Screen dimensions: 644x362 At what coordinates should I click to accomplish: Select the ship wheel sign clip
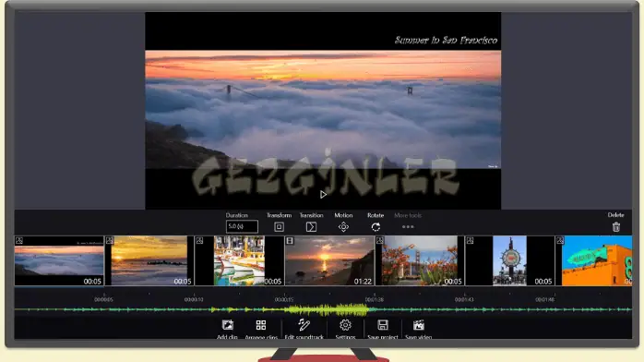[x=509, y=260]
